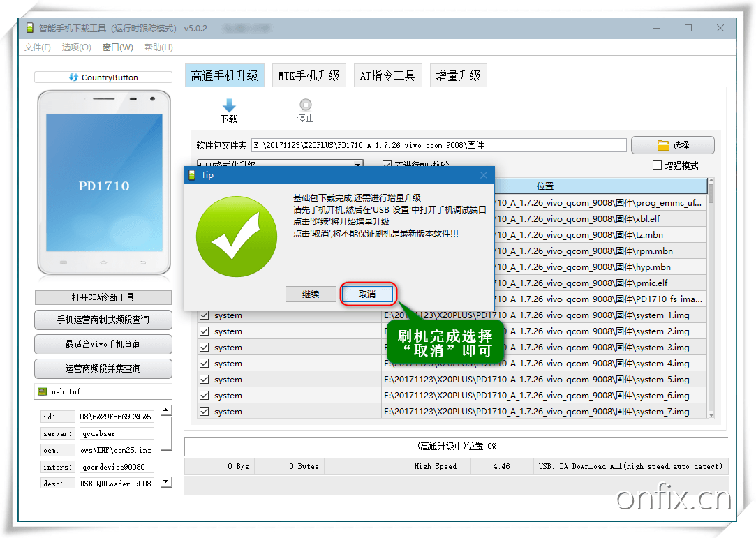Click the 取消 button in the Tip dialog
This screenshot has width=756, height=538.
coord(368,294)
